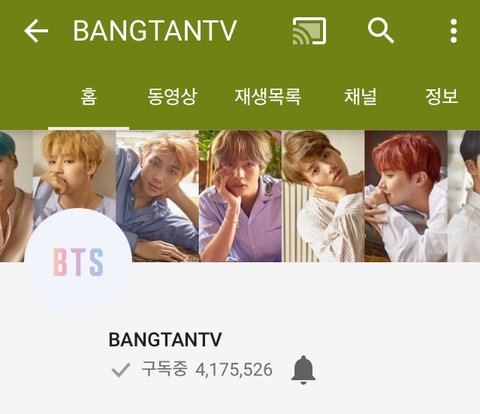Tap the banner photo with striped white shirt
480x414 pixels.
tap(323, 196)
